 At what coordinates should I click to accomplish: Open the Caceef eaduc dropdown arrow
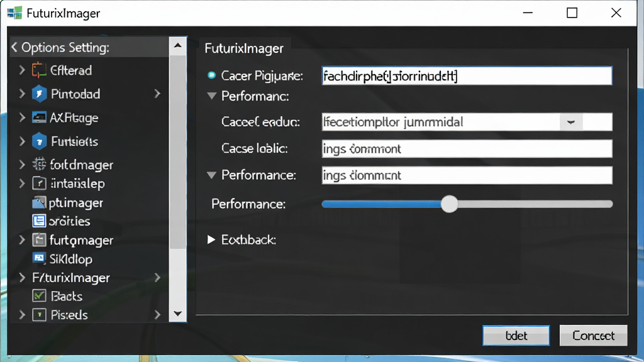coord(571,122)
